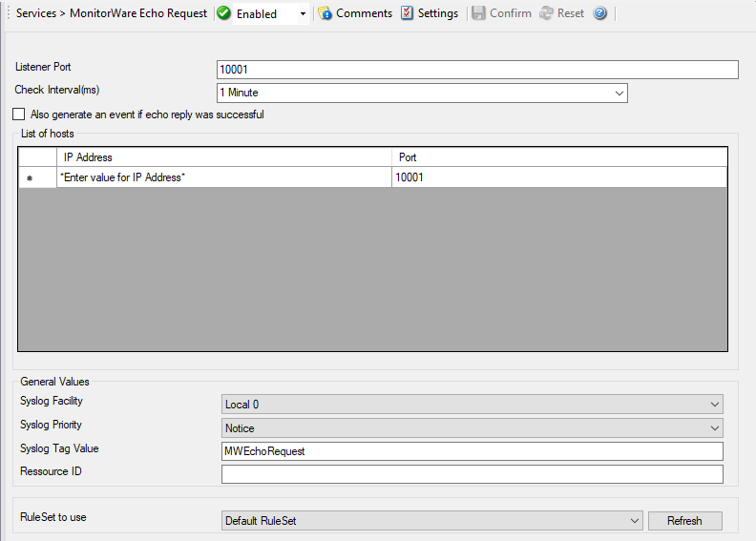Image resolution: width=756 pixels, height=541 pixels.
Task: Open the blue help question icon
Action: 600,13
